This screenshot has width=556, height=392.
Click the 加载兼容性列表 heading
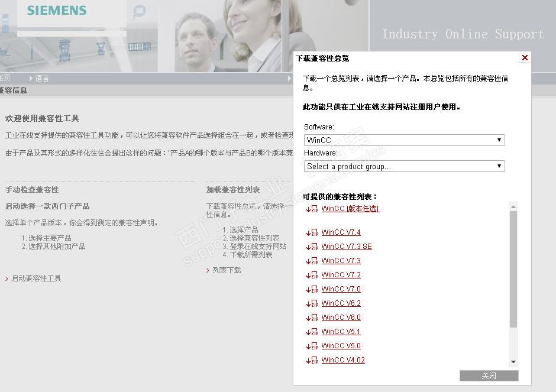233,190
